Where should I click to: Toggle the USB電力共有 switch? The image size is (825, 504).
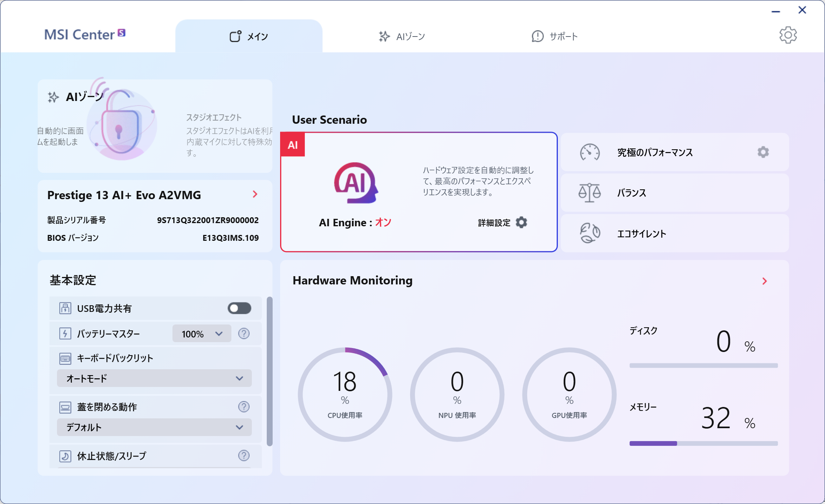[239, 308]
